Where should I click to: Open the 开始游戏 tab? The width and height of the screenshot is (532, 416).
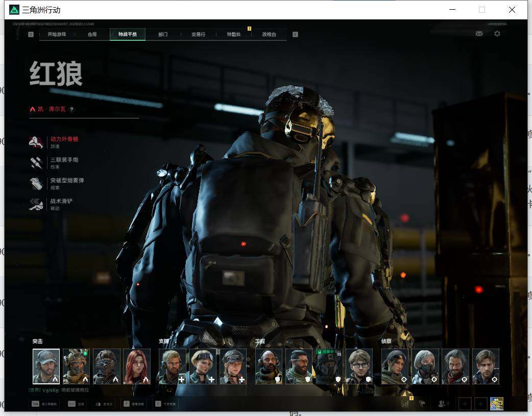(57, 34)
